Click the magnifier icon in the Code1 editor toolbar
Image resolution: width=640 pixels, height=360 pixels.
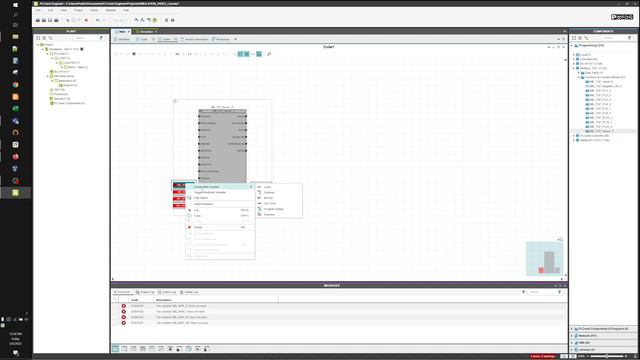coord(269,54)
